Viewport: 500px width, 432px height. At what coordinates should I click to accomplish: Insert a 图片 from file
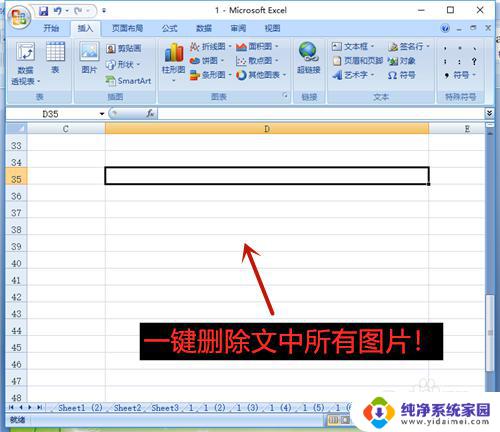point(89,57)
